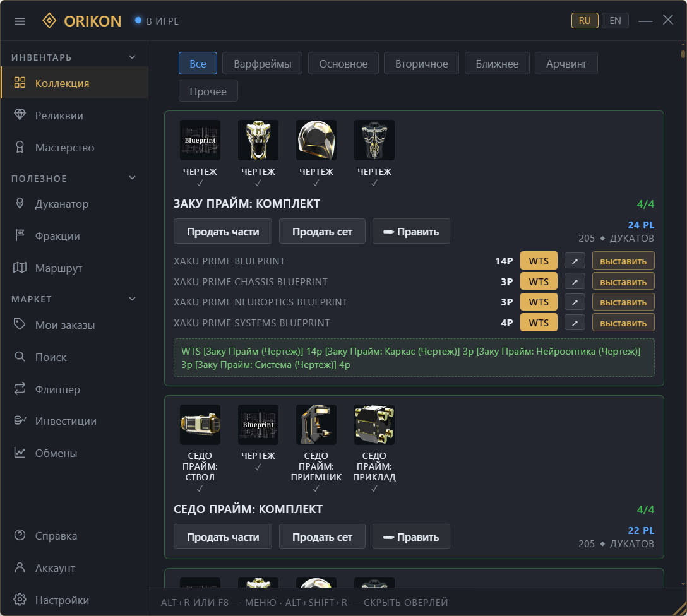The image size is (687, 616).
Task: Click Продать сет for Седо Прайм
Action: (x=322, y=536)
